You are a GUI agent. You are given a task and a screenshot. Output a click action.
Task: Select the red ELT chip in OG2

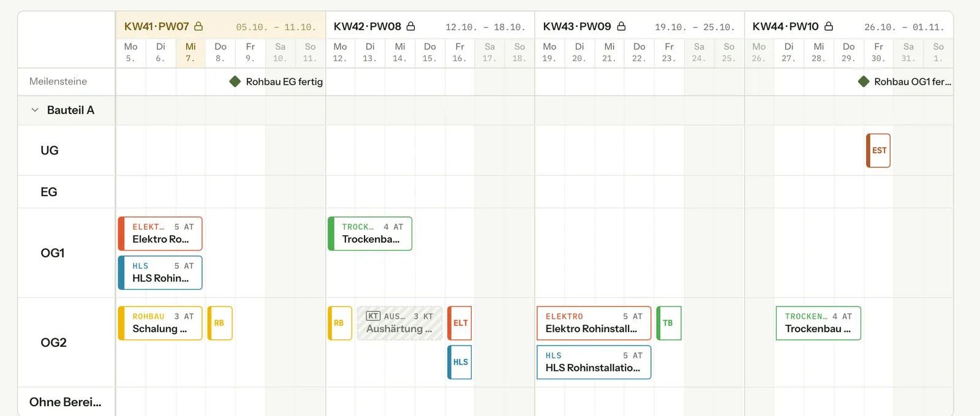coord(459,323)
